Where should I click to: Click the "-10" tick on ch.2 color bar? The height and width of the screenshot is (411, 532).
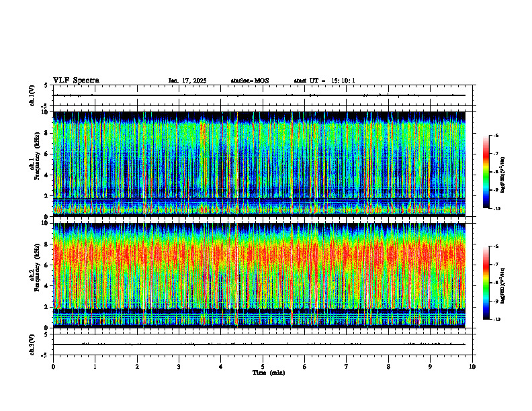[x=497, y=319]
